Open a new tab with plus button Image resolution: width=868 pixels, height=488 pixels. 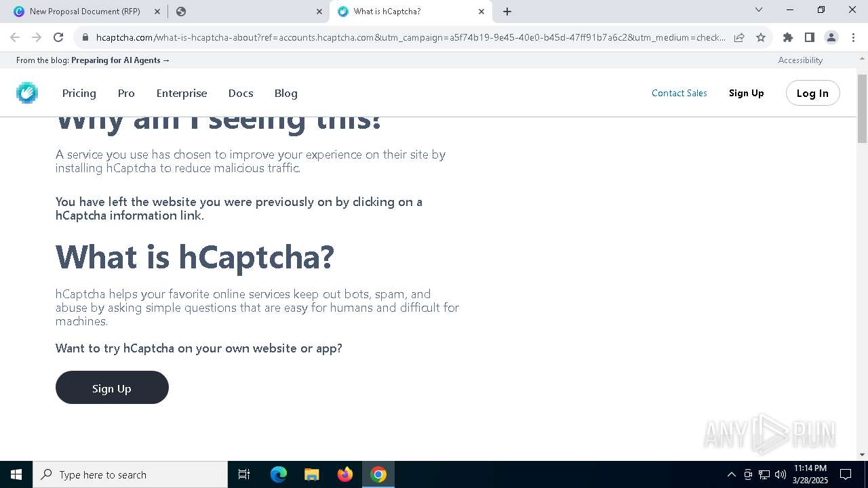coord(507,12)
